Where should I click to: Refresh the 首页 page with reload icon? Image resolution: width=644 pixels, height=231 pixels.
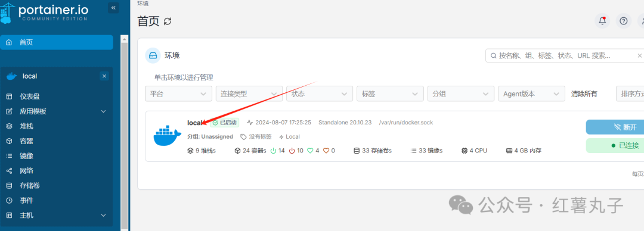pyautogui.click(x=168, y=21)
